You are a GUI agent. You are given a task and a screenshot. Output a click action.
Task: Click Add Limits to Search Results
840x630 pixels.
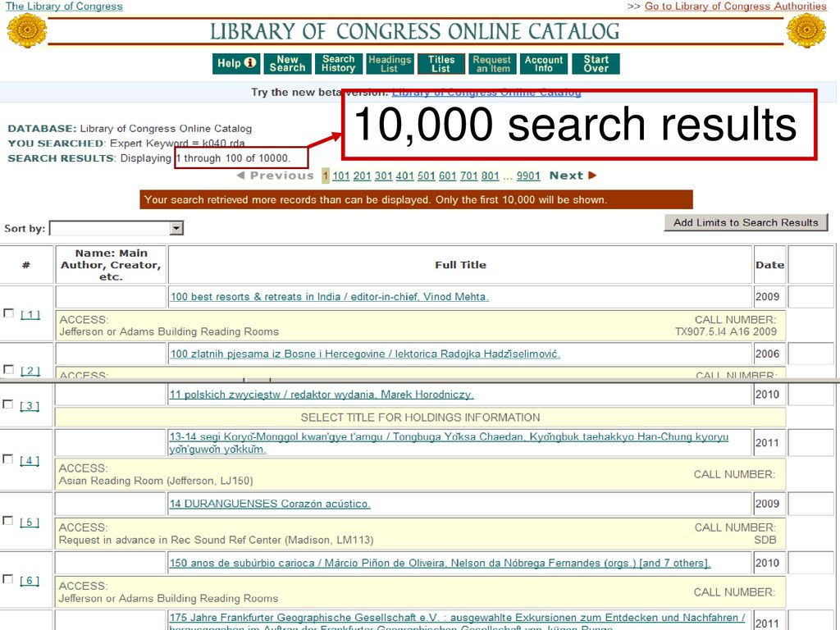coord(746,222)
